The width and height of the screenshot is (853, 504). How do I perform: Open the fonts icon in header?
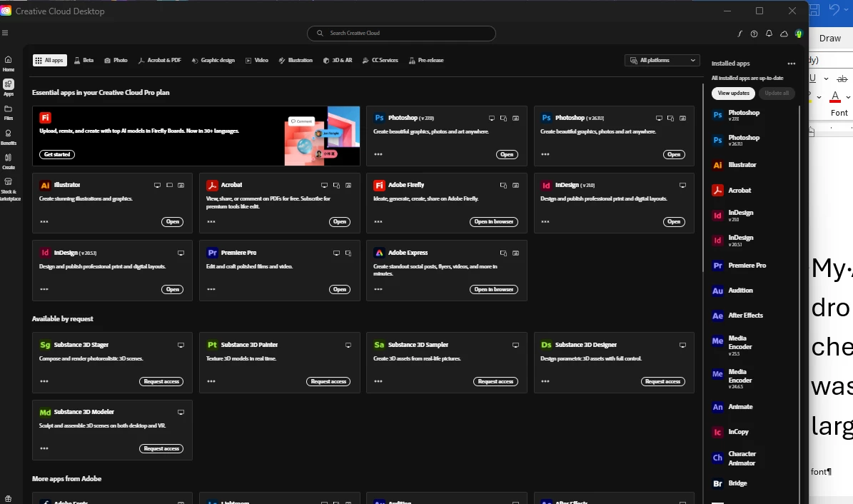(x=740, y=34)
